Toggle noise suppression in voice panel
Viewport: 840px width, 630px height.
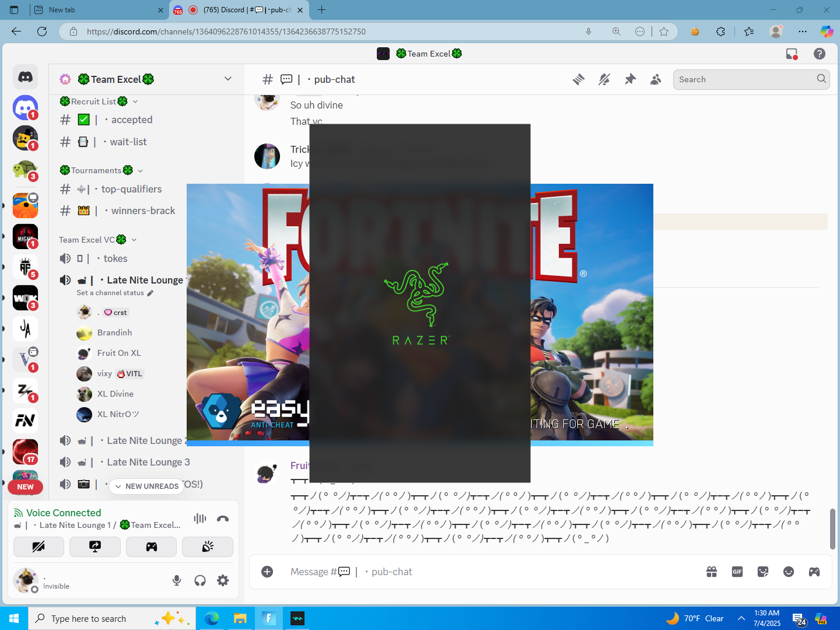click(200, 519)
